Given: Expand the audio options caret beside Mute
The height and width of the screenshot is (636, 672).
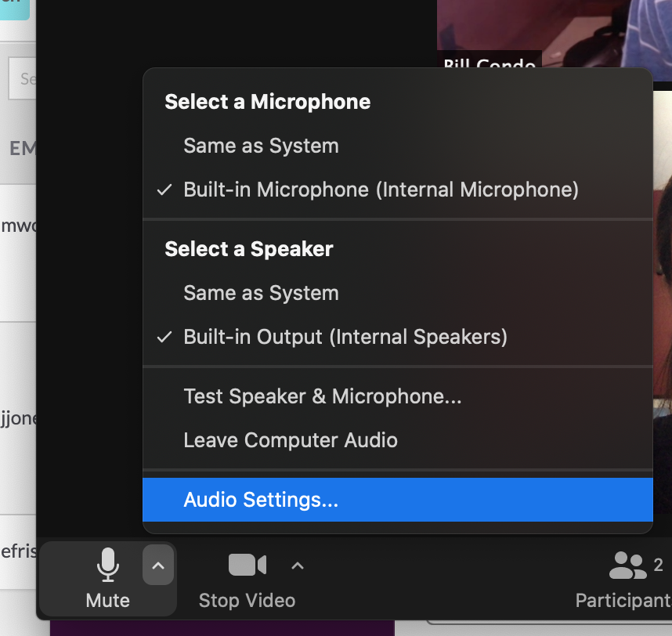Looking at the screenshot, I should coord(158,565).
